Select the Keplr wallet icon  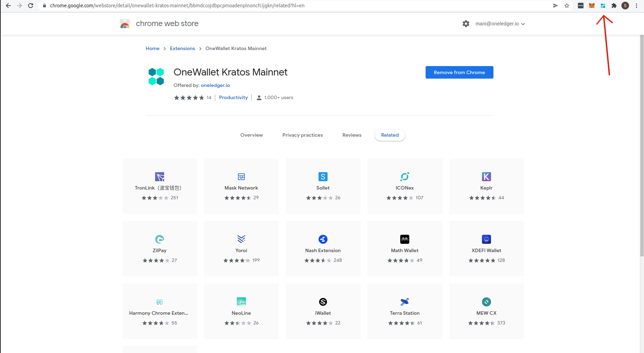point(486,177)
